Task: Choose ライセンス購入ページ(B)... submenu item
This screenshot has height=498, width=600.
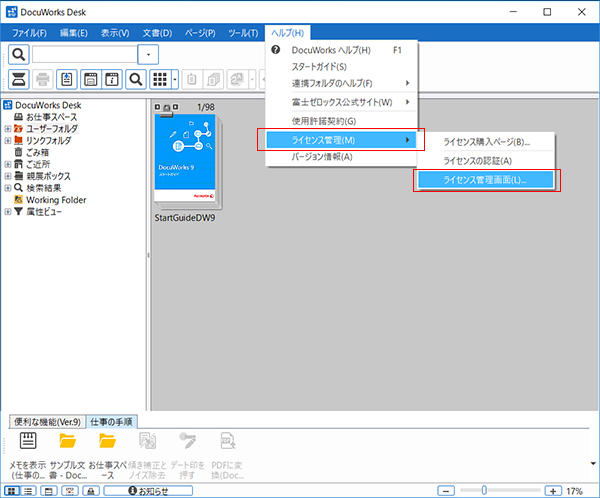Action: pos(486,142)
